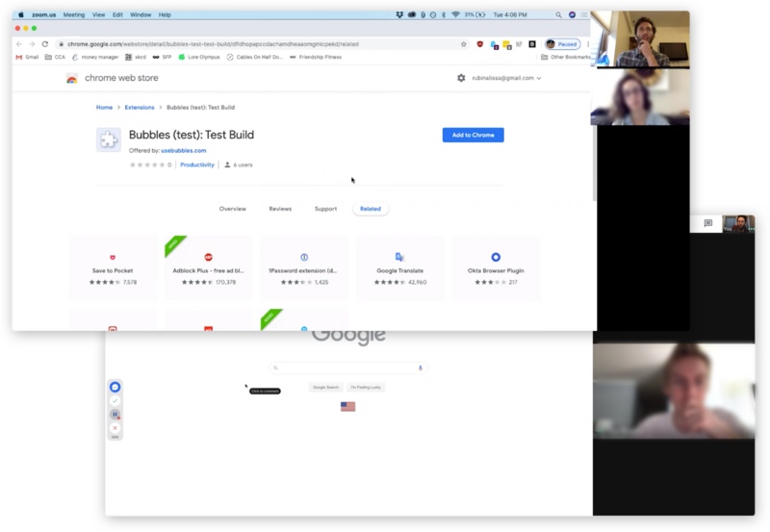Click the Bluetooth icon in the menu bar
This screenshot has height=532, width=770.
444,15
